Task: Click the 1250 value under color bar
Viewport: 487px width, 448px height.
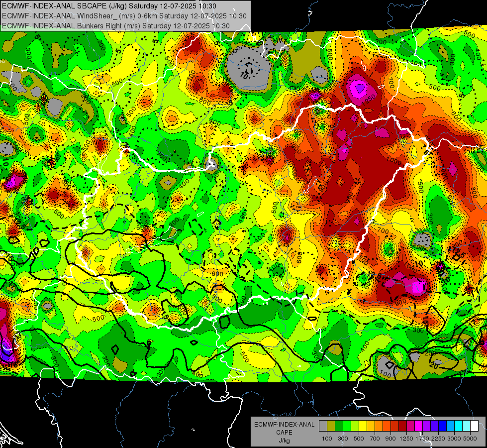Action: point(406,439)
